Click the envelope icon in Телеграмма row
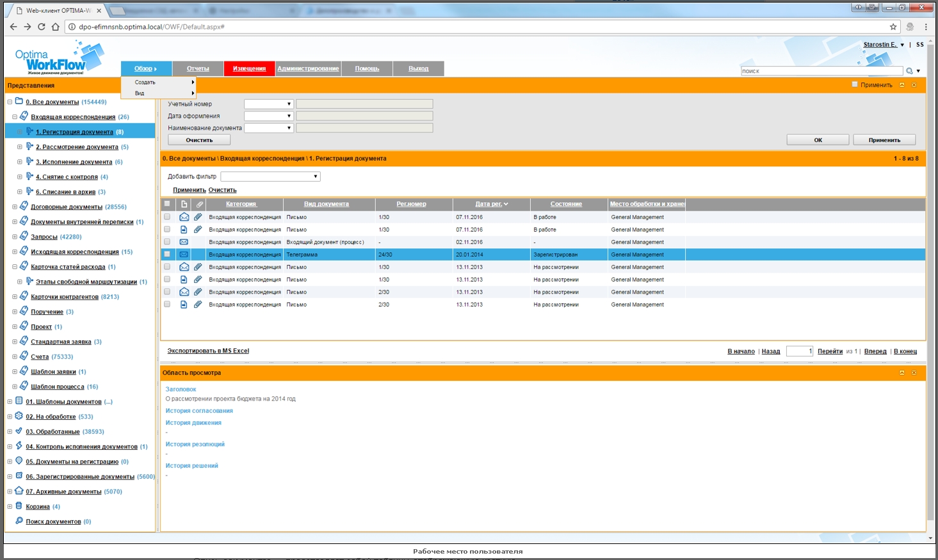938x560 pixels. point(184,255)
